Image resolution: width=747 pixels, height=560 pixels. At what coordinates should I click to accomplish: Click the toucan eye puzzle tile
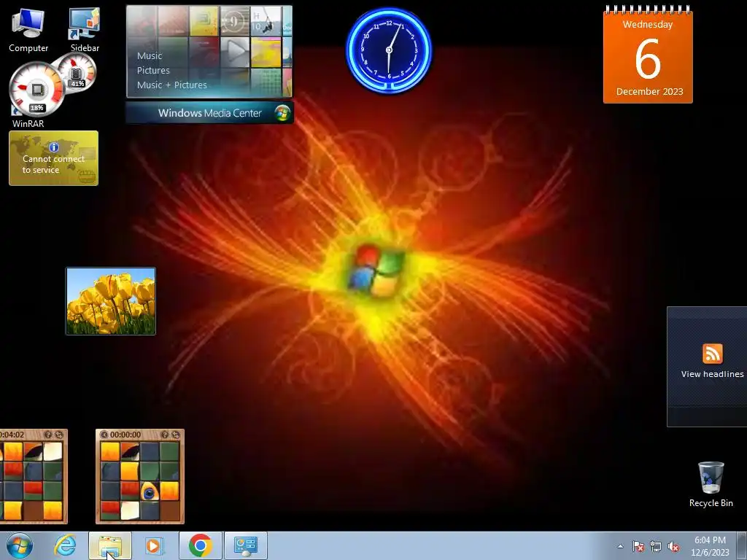click(x=150, y=491)
